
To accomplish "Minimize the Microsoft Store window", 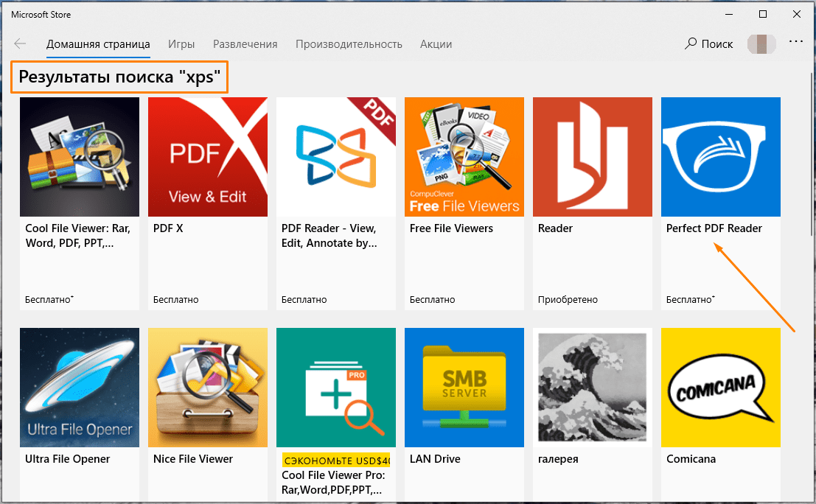I will pos(729,15).
